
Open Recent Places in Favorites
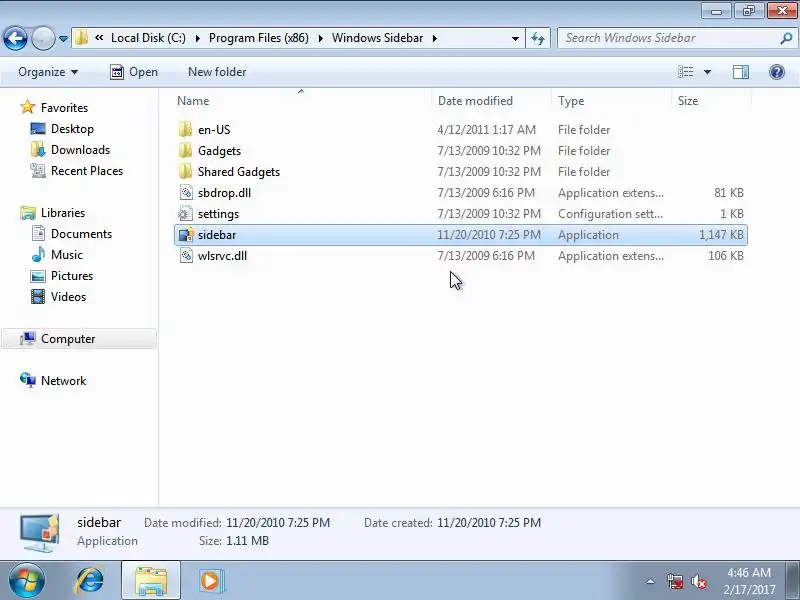(87, 170)
